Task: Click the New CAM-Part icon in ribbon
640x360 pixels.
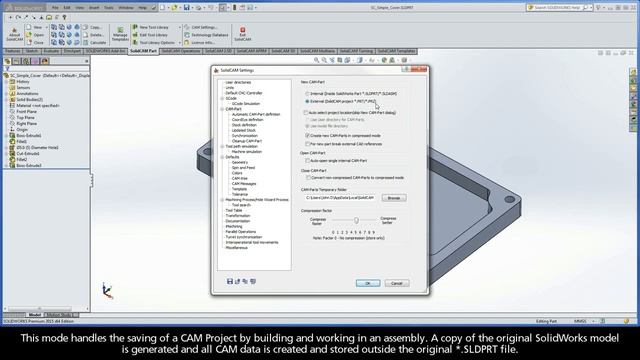Action: (29, 27)
